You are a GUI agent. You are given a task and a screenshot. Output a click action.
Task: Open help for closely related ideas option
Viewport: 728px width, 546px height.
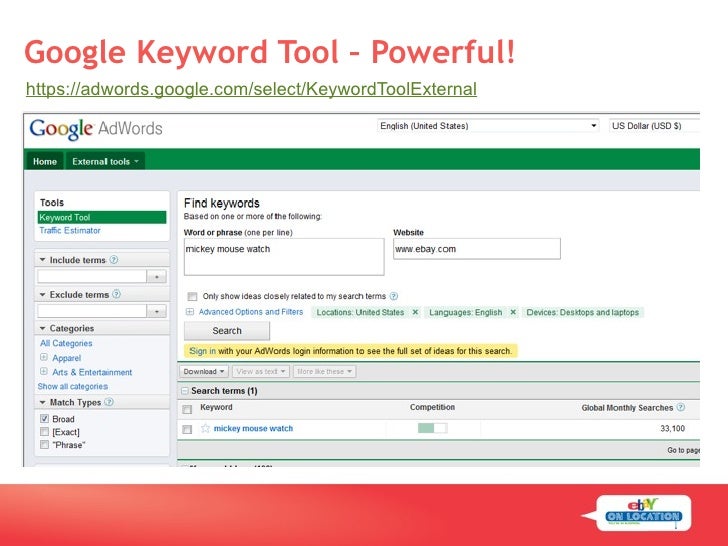click(394, 296)
